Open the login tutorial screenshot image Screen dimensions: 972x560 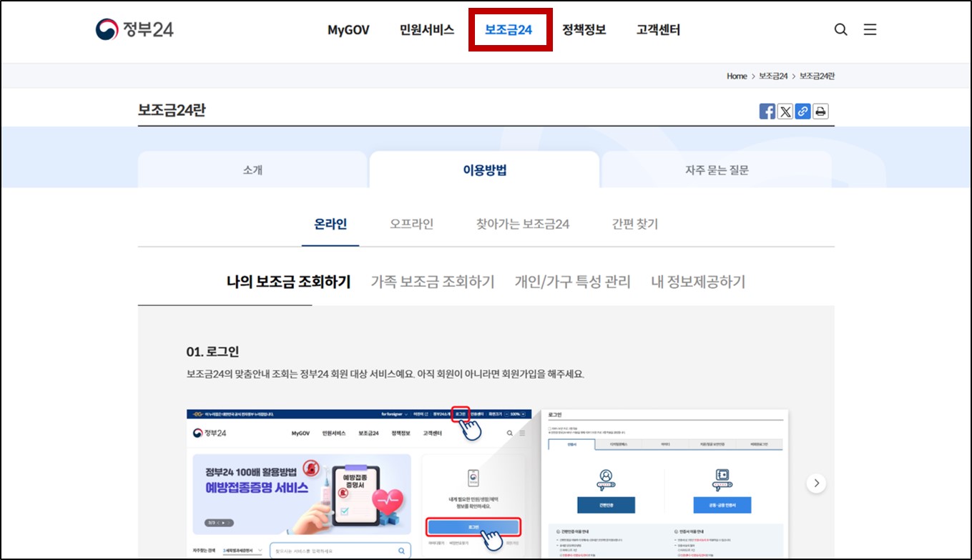pyautogui.click(x=487, y=484)
